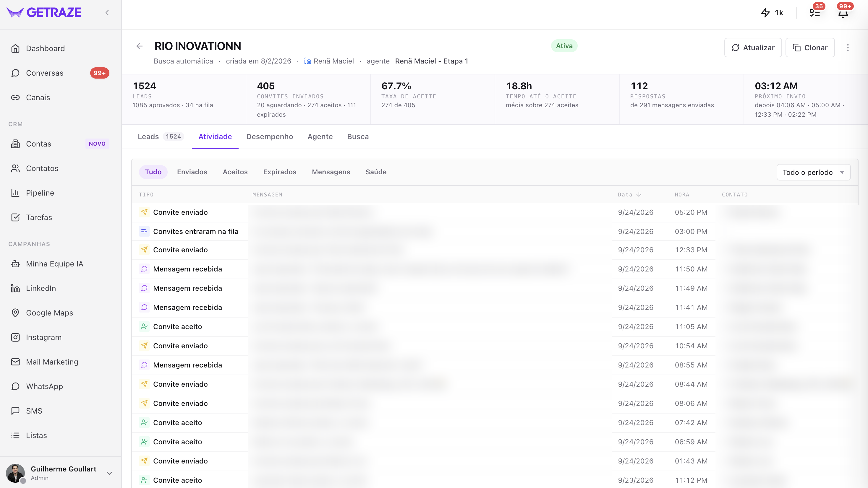Click the Atualizar button

753,48
